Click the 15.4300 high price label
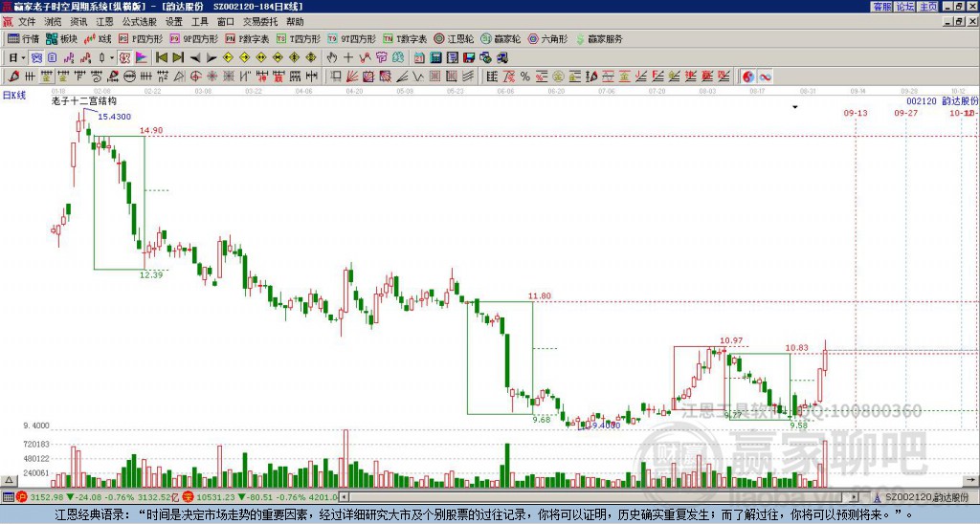 pyautogui.click(x=115, y=117)
